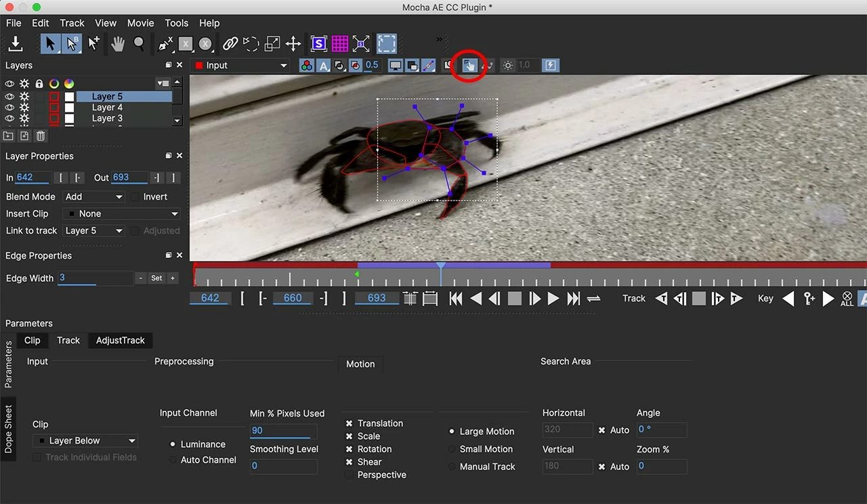The width and height of the screenshot is (867, 504).
Task: Select the Manual Track radio button
Action: coord(452,467)
